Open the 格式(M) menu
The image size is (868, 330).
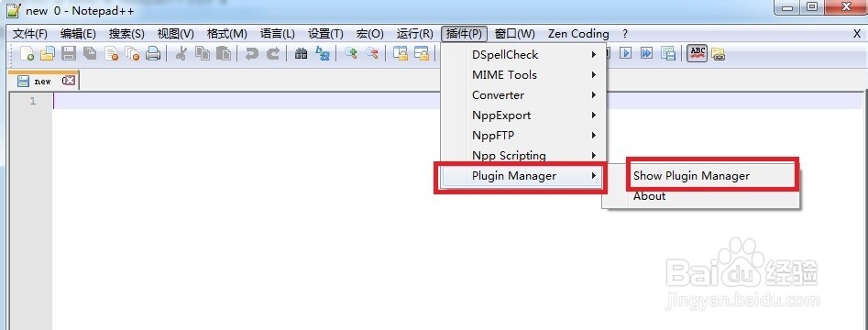227,34
